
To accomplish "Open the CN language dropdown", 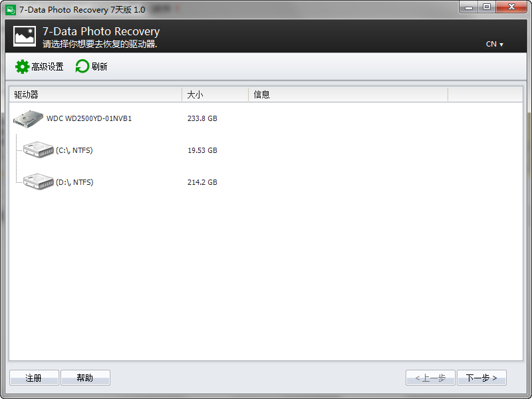I will (495, 44).
